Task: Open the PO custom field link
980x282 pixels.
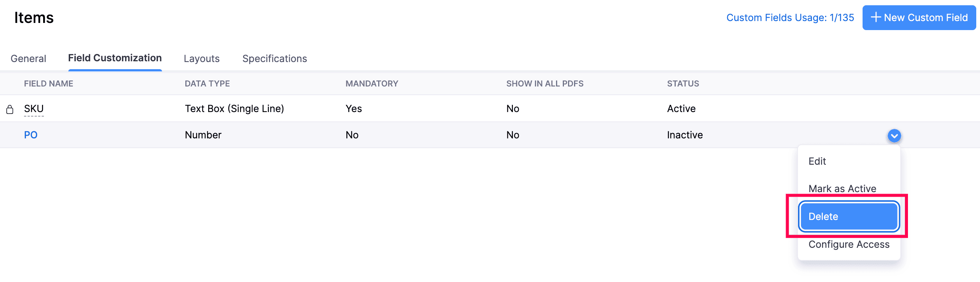Action: pos(30,135)
